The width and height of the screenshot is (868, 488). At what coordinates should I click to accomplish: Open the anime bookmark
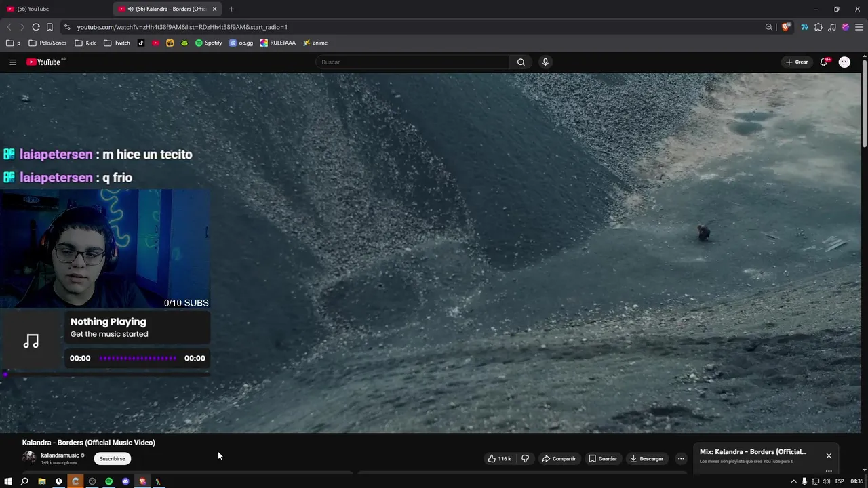tap(315, 43)
